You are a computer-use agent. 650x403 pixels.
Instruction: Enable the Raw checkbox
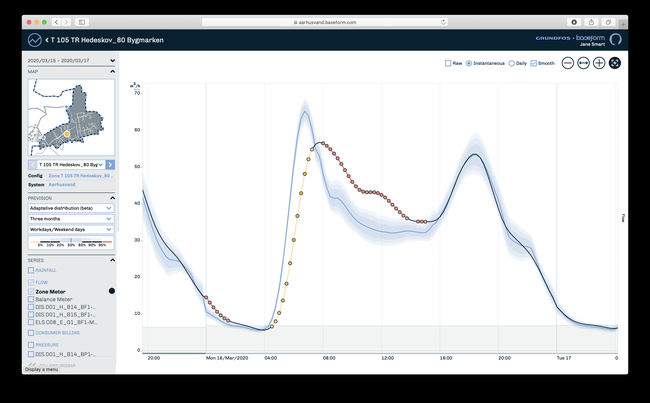pyautogui.click(x=448, y=63)
